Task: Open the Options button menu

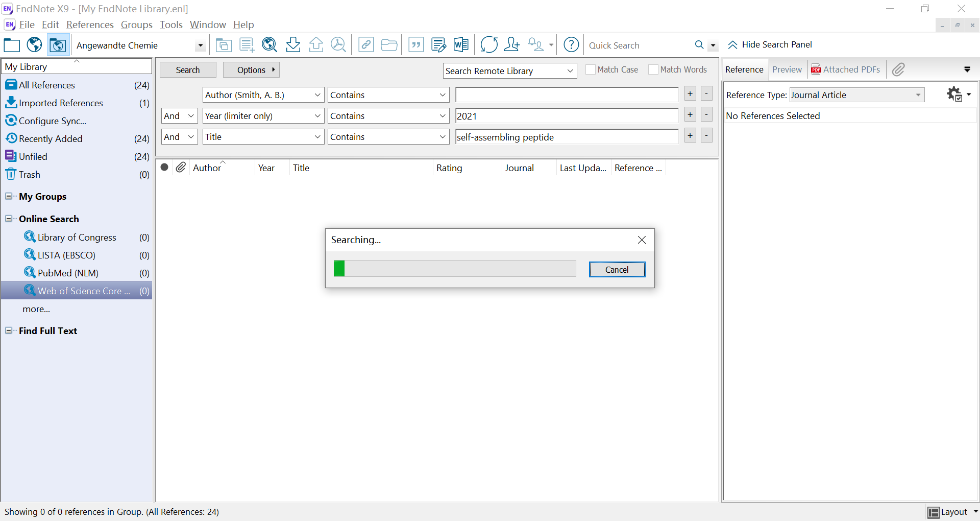Action: coord(251,70)
